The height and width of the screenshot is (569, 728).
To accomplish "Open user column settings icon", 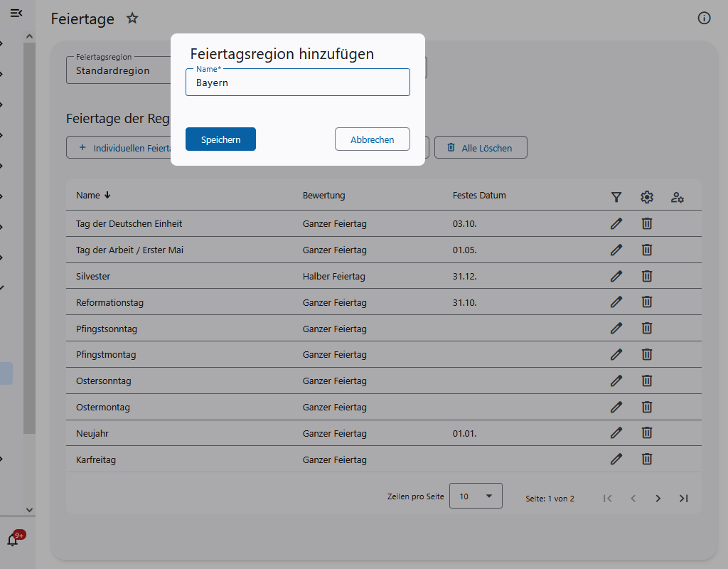I will (x=678, y=197).
